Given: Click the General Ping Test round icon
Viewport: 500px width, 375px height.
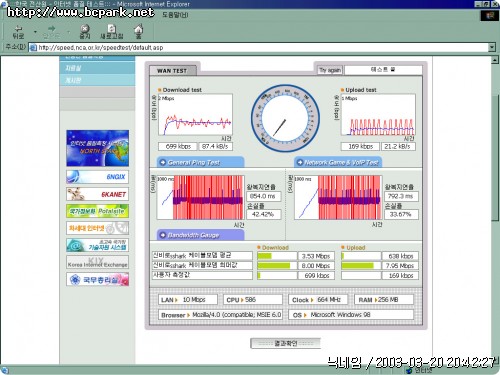Looking at the screenshot, I should (163, 162).
